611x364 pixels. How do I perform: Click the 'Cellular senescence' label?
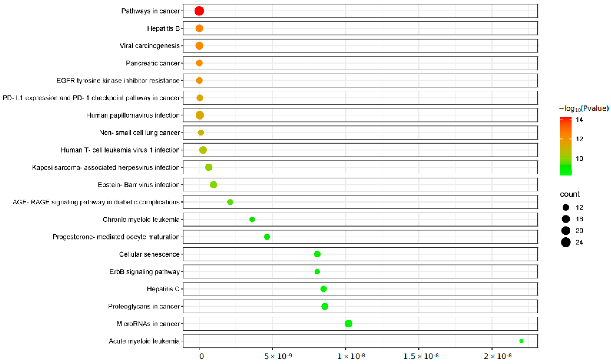point(150,254)
